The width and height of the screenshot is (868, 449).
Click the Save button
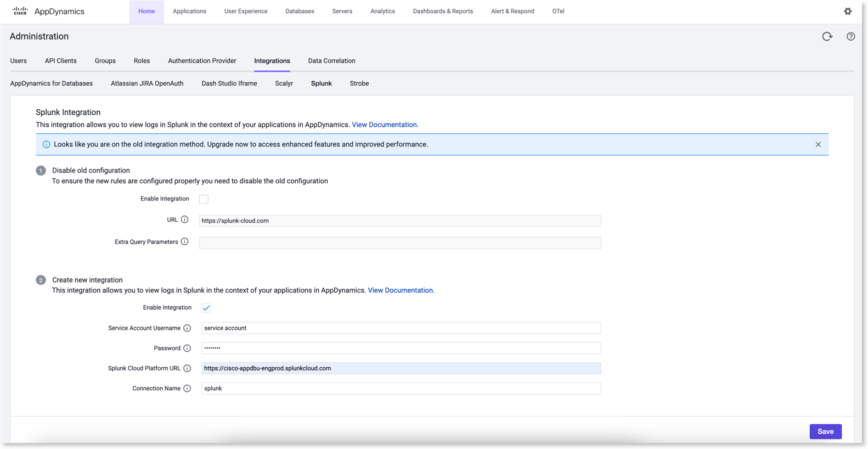click(x=825, y=431)
